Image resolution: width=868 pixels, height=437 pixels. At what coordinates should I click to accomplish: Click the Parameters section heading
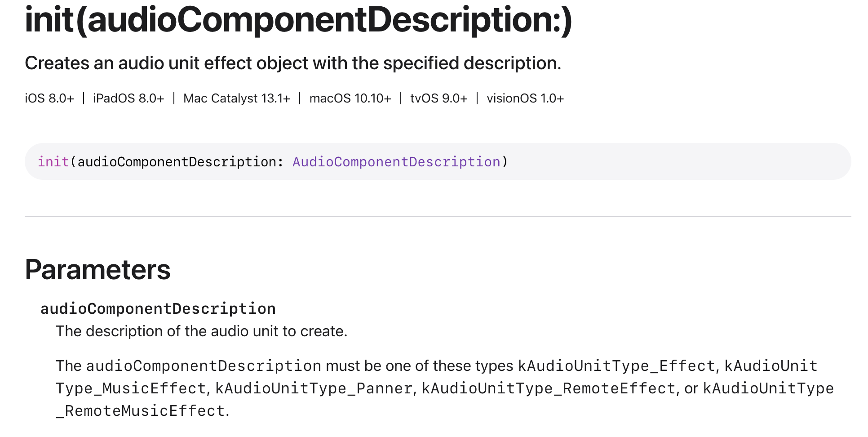(97, 270)
